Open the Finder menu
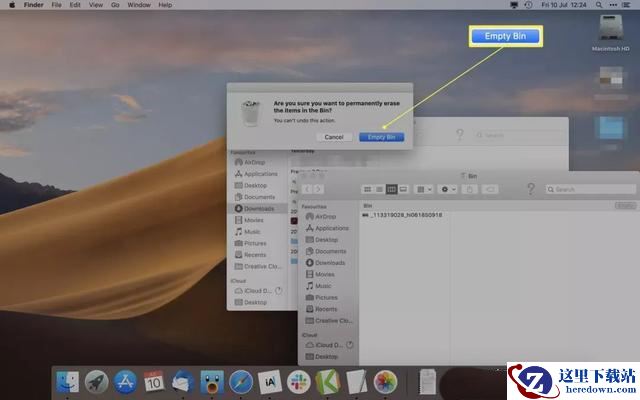 33,5
